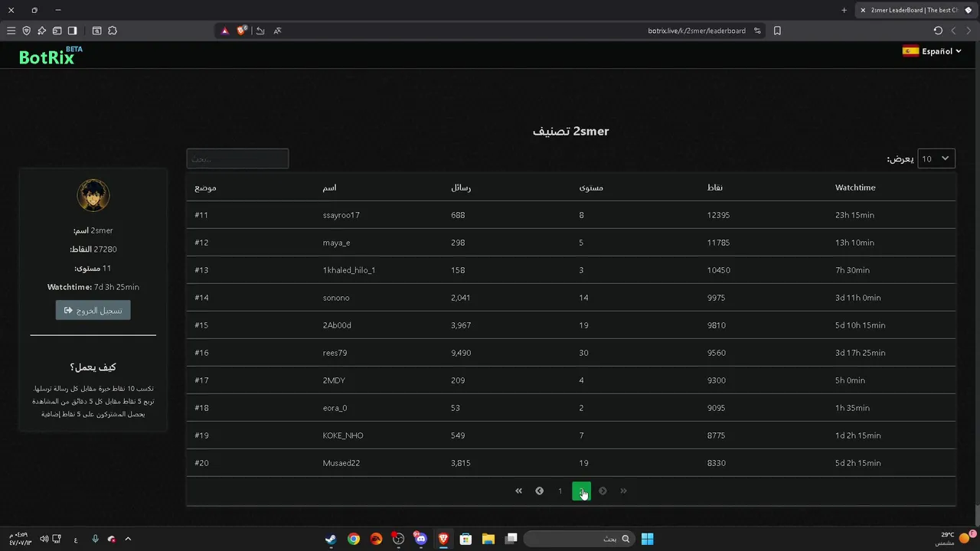980x551 pixels.
Task: Open site settings icon beside the URL
Action: [757, 31]
